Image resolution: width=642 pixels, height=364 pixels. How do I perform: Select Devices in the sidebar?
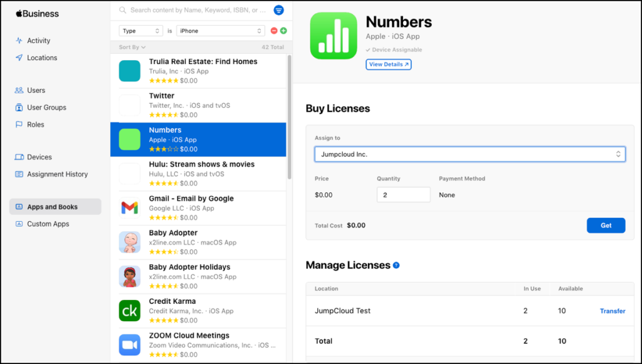click(38, 157)
